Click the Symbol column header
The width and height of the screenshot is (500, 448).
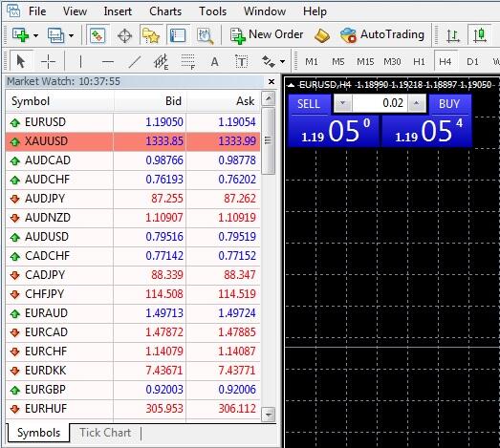pos(59,101)
